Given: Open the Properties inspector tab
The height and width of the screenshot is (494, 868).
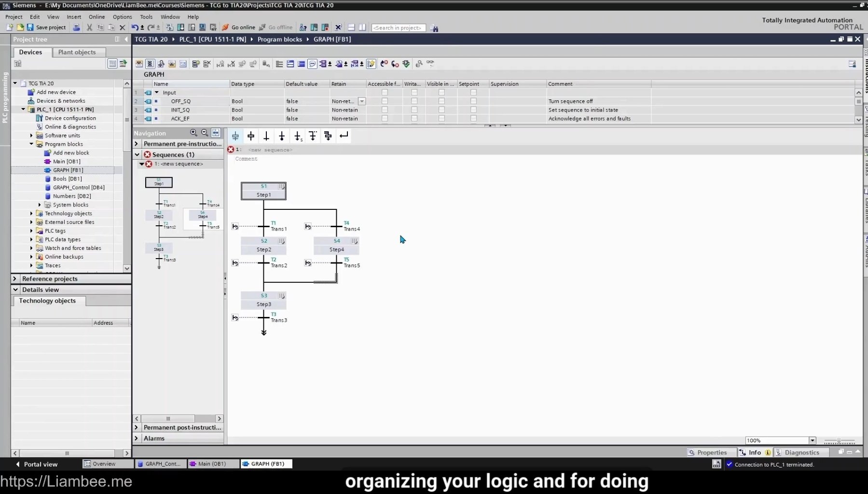Looking at the screenshot, I should pyautogui.click(x=707, y=453).
